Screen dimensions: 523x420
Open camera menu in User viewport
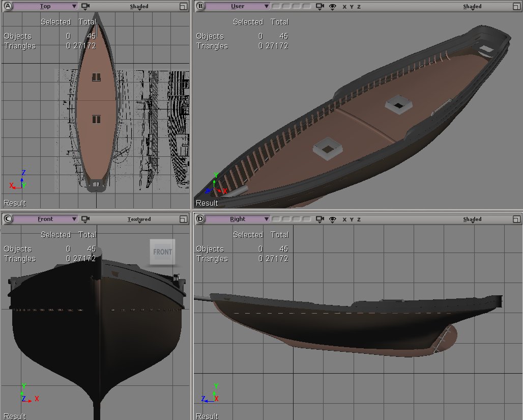click(x=319, y=7)
